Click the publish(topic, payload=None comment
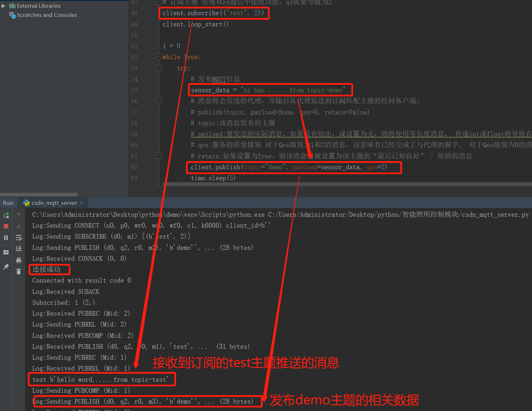 click(280, 112)
